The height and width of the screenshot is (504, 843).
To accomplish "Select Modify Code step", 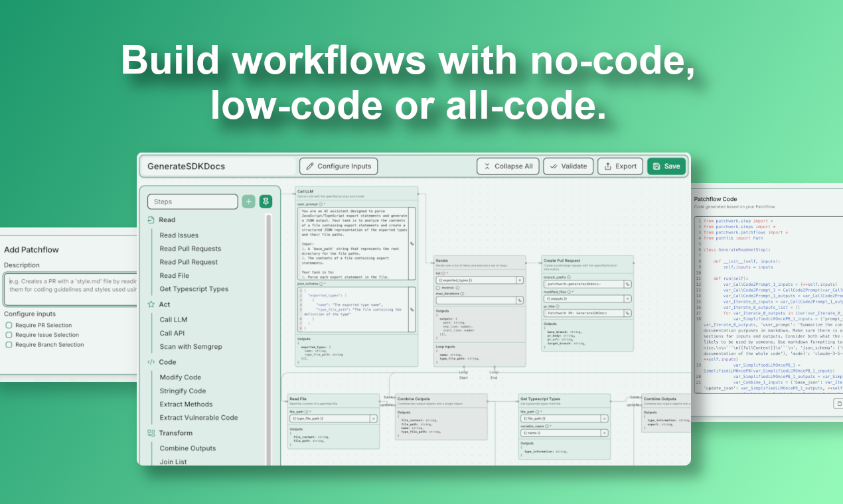I will [x=181, y=377].
